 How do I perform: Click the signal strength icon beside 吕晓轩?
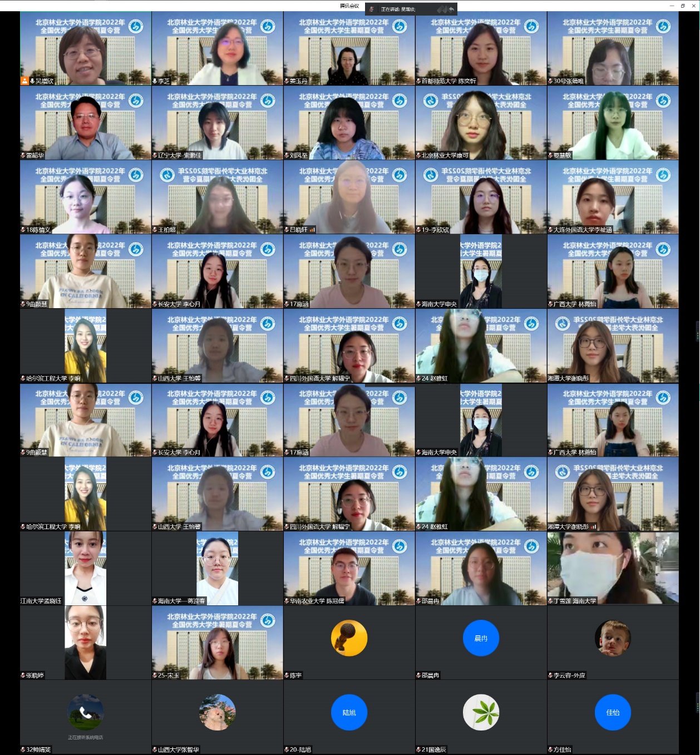tap(312, 230)
